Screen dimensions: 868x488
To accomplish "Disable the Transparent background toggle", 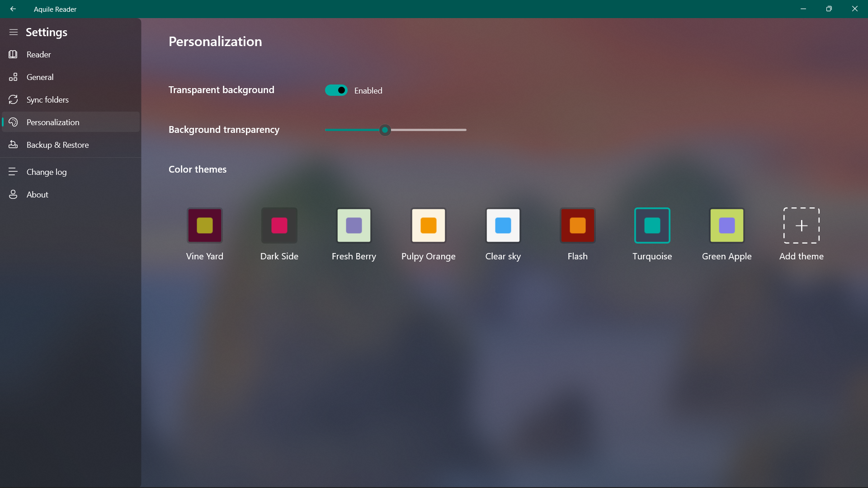I will click(336, 90).
